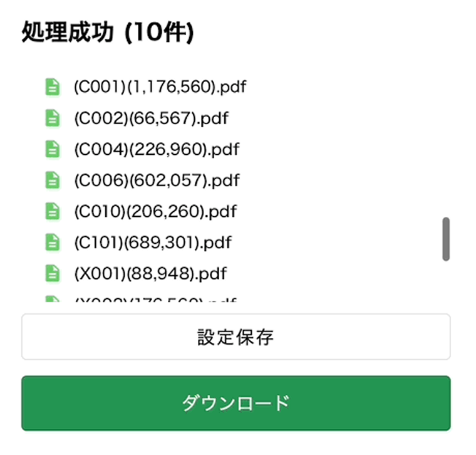Click the file icon beside (C001)(1,176,560).pdf
476x455 pixels.
point(53,86)
